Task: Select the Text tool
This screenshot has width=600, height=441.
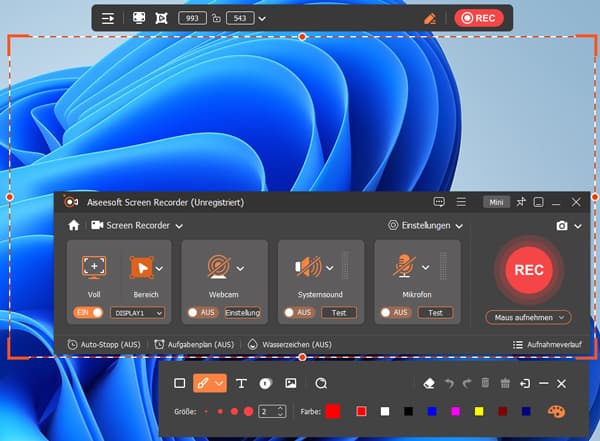Action: tap(241, 384)
